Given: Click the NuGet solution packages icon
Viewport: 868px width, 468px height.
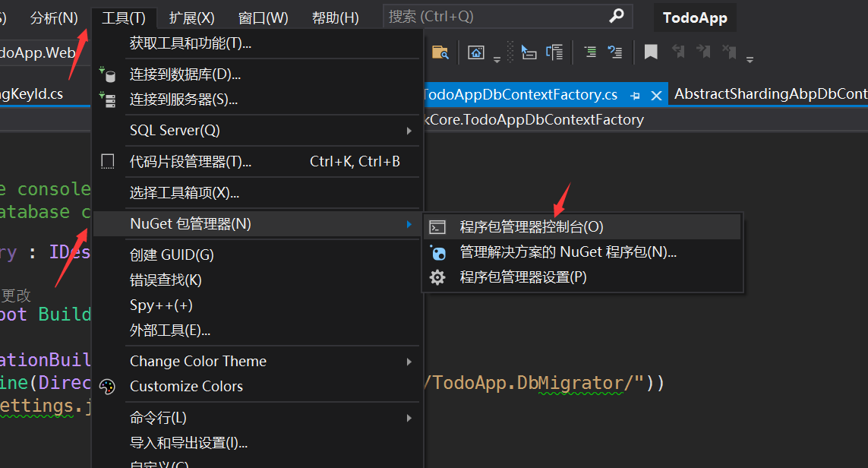Looking at the screenshot, I should click(x=437, y=252).
